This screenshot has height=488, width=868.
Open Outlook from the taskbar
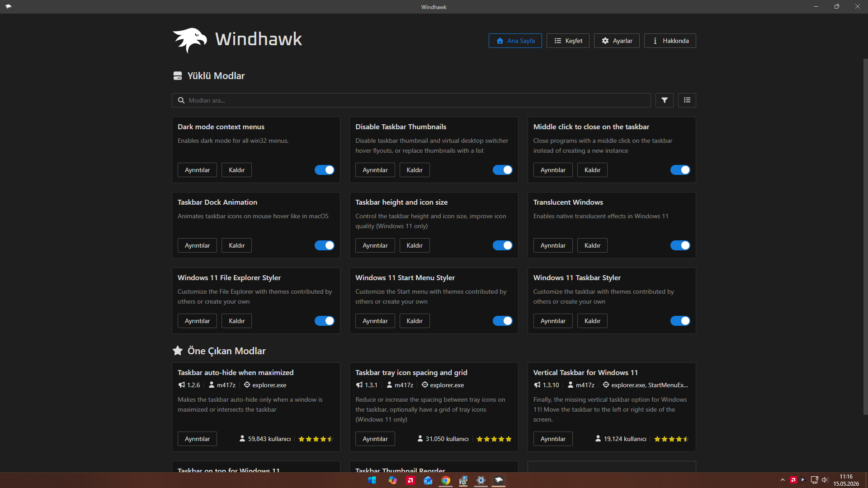pos(428,480)
